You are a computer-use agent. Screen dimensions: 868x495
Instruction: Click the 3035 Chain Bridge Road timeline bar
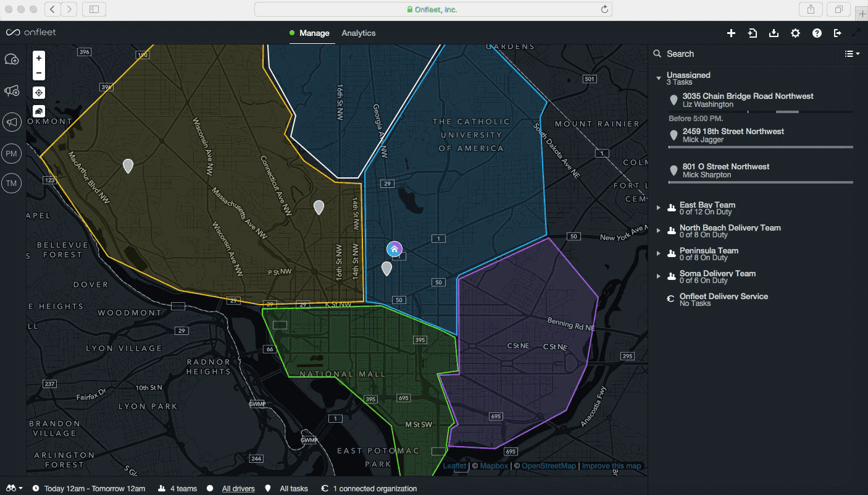787,112
